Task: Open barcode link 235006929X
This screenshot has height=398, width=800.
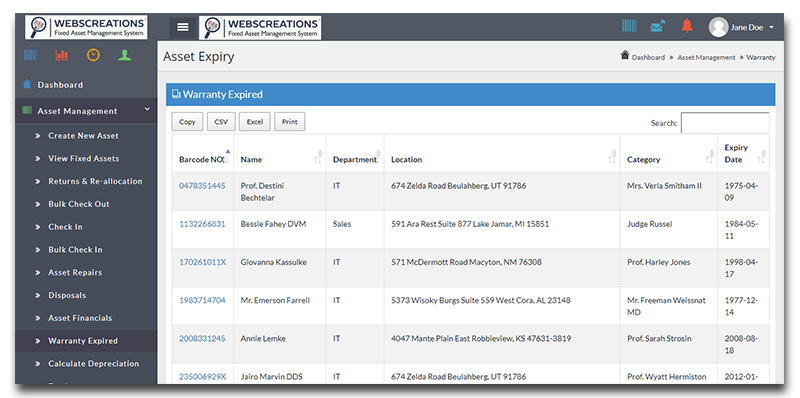Action: [203, 377]
